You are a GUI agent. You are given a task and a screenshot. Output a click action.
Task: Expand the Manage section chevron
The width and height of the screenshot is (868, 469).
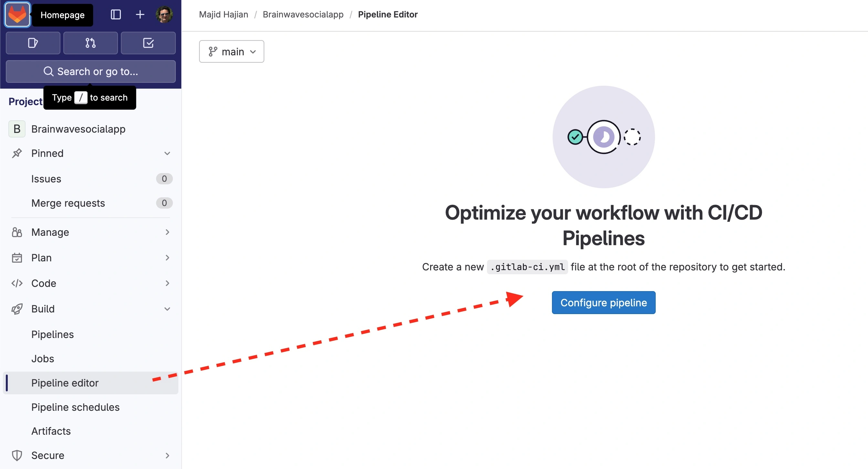click(167, 232)
